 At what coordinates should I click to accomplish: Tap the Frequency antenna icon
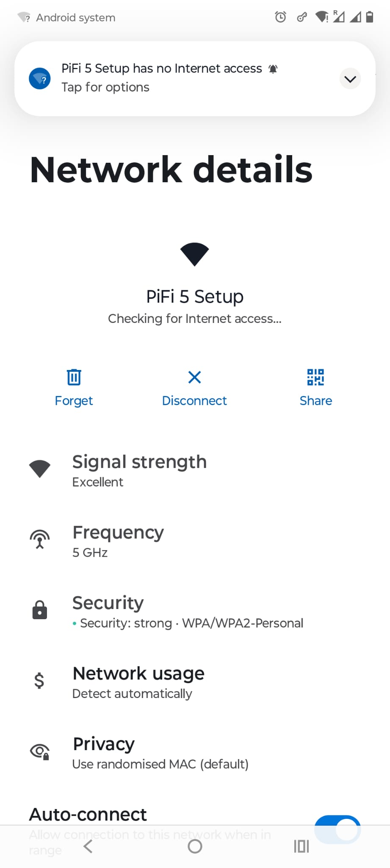point(40,540)
